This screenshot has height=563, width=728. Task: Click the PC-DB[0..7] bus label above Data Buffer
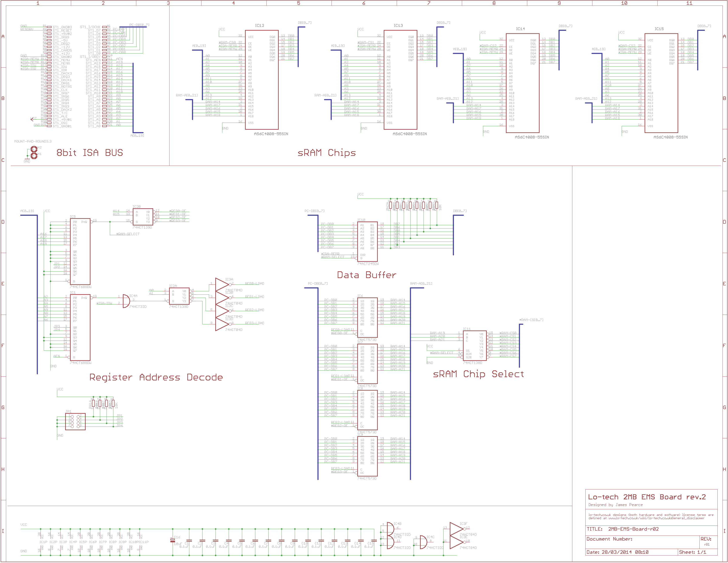click(314, 211)
